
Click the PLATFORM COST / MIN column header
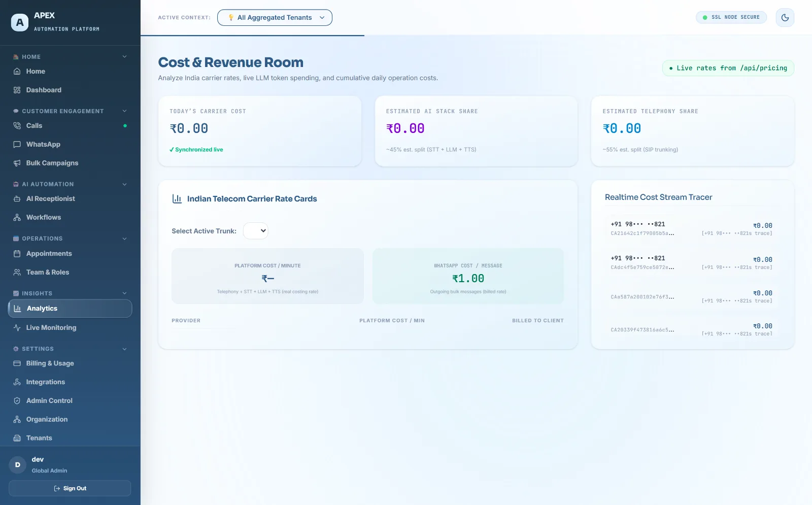[x=392, y=321]
